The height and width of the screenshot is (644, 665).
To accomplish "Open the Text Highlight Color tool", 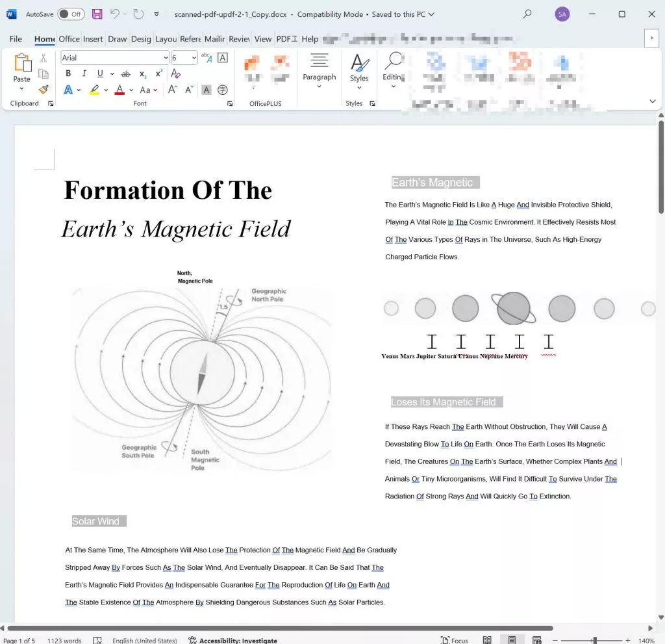I will click(95, 90).
